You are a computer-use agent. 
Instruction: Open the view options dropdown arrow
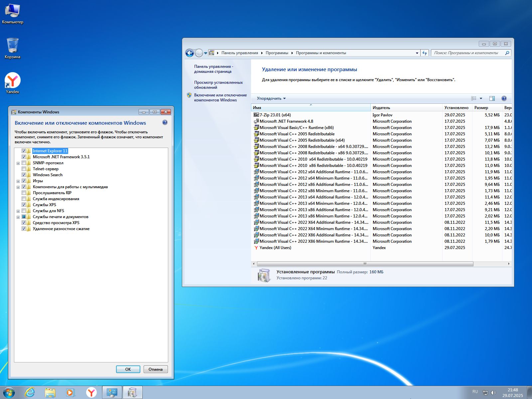click(x=481, y=98)
